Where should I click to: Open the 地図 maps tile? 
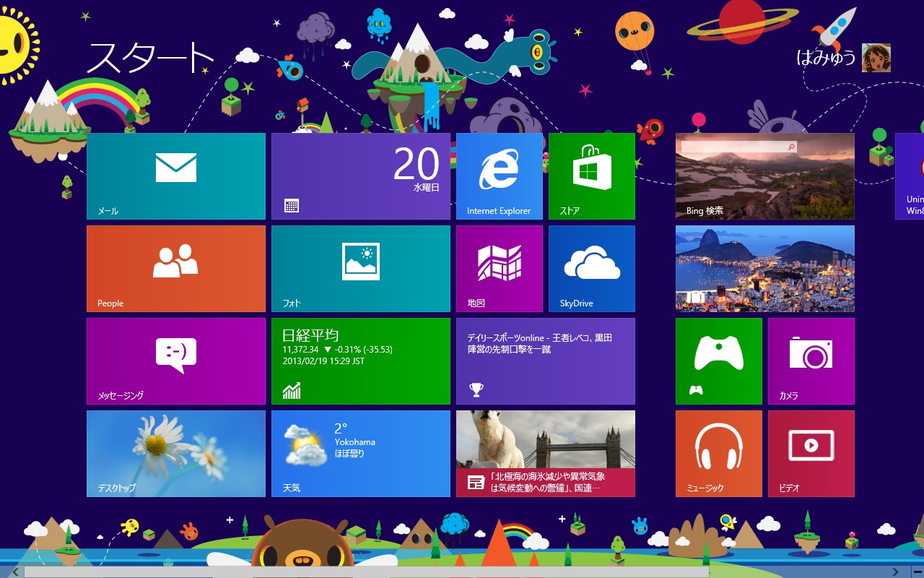tap(500, 269)
